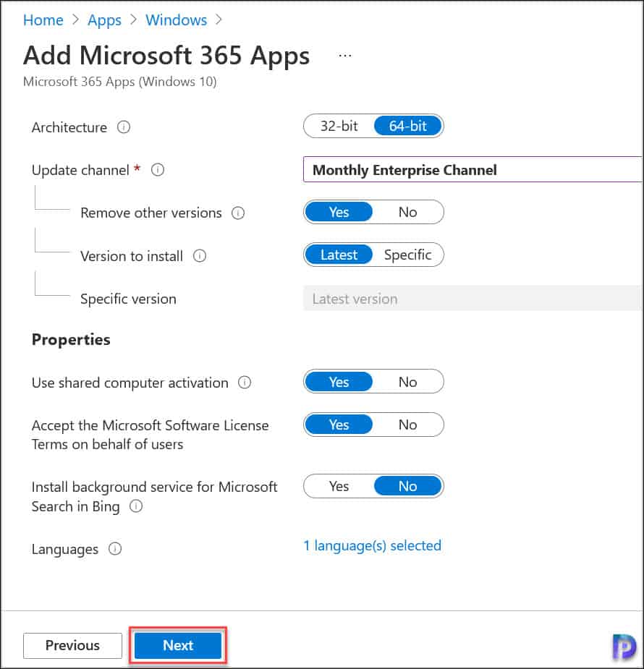The image size is (644, 669).
Task: Open the Monthly Enterprise Channel dropdown
Action: pos(473,170)
